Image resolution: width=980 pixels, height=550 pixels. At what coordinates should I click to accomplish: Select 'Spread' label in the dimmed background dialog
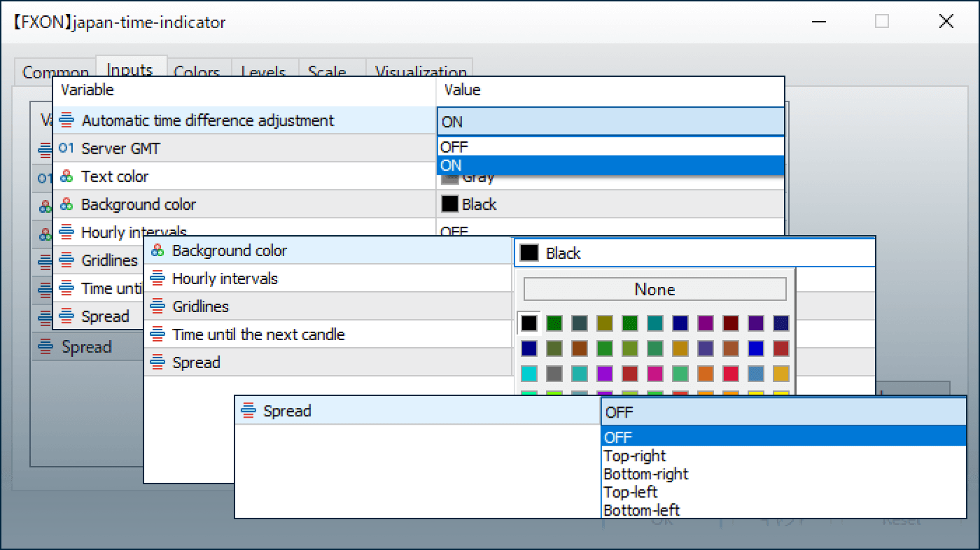pos(86,347)
